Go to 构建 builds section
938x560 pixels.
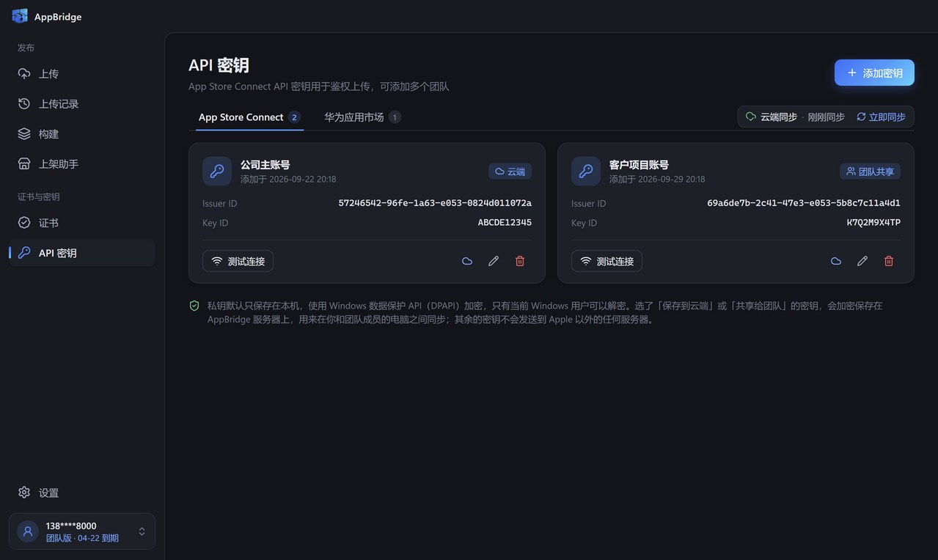coord(82,134)
